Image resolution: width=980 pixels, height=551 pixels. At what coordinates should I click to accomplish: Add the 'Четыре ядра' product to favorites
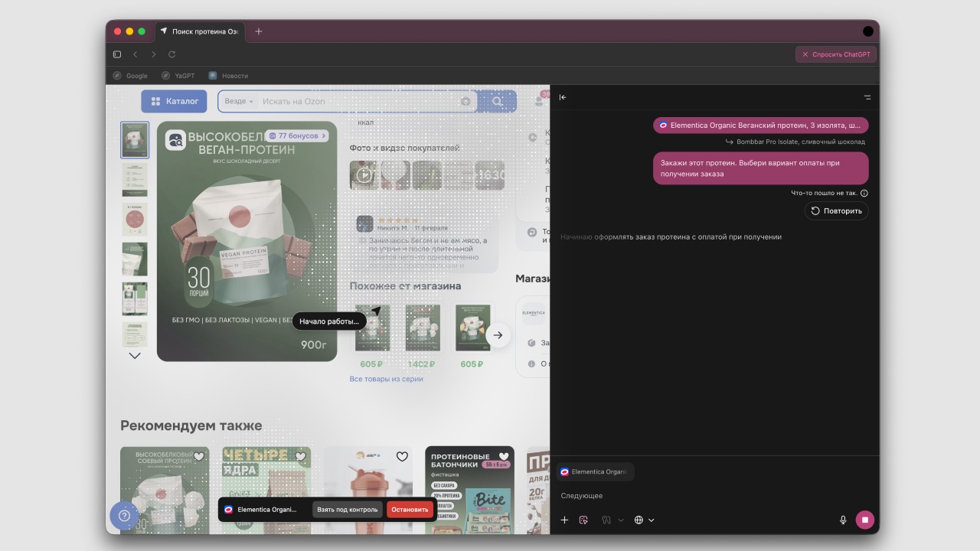pyautogui.click(x=300, y=457)
